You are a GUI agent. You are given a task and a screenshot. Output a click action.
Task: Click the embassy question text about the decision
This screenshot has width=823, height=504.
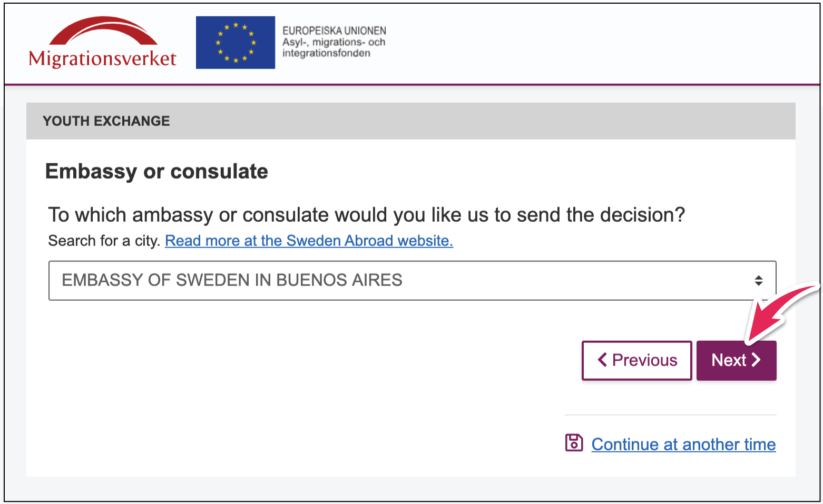(x=366, y=215)
